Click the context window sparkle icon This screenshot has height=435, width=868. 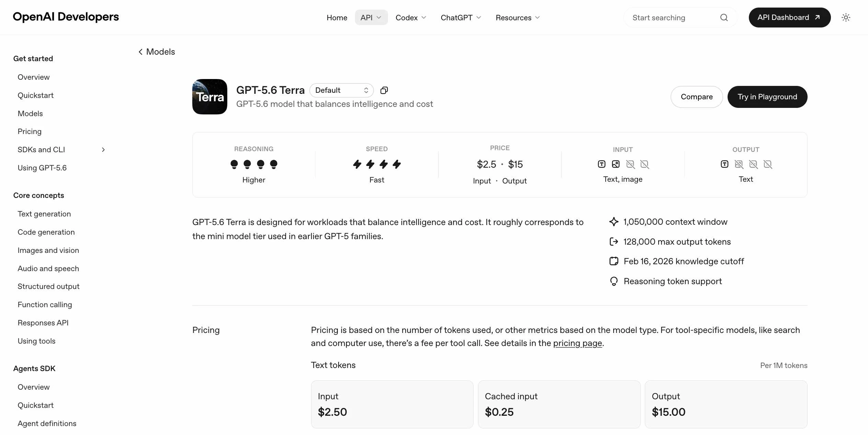[x=614, y=222]
